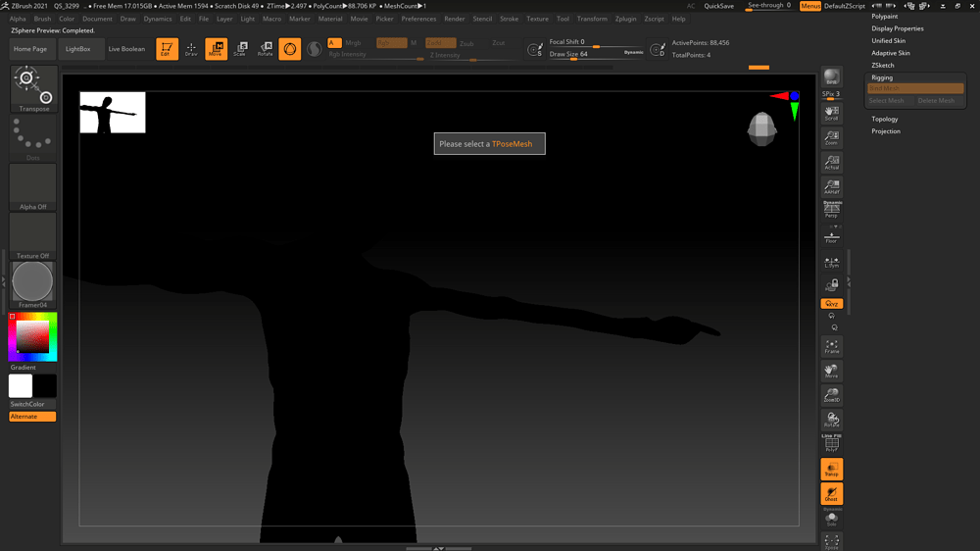Toggle L.Sym local symmetry
Viewport: 980px width, 551px height.
(831, 262)
